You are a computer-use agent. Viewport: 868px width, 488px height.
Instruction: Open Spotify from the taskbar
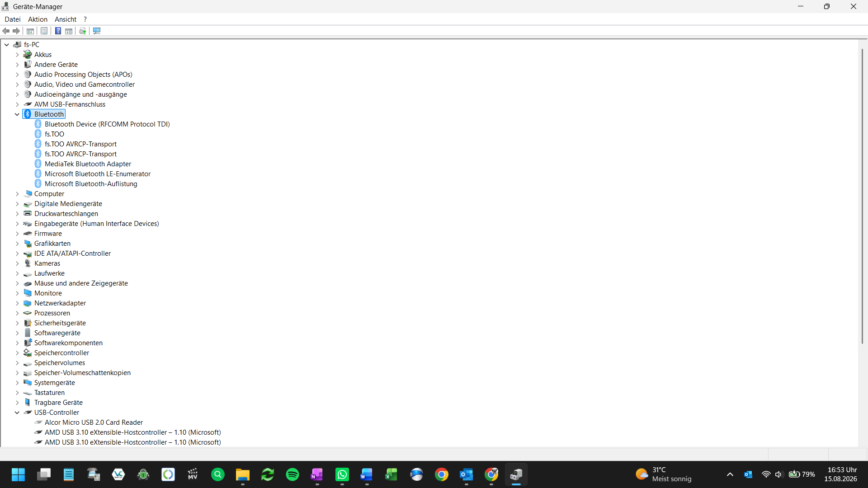point(292,474)
